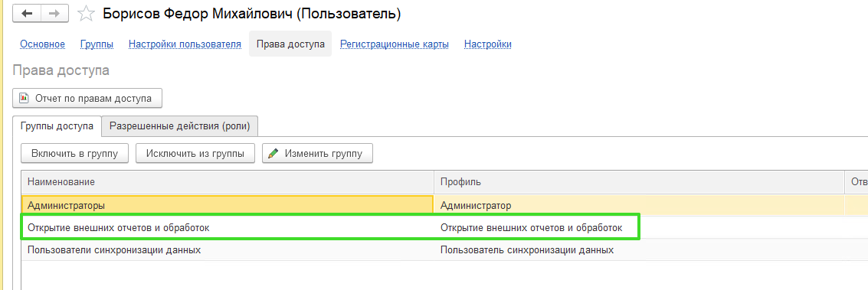The width and height of the screenshot is (868, 290).
Task: Click the pencil icon on Изменить группу
Action: (x=273, y=154)
